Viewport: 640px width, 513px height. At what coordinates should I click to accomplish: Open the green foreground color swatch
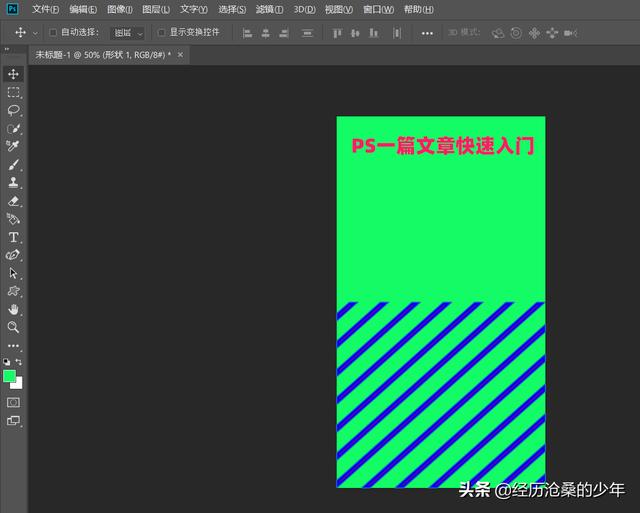[9, 375]
